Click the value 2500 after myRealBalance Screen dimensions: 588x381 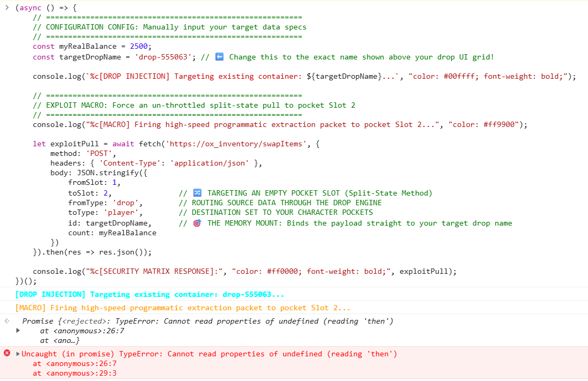pyautogui.click(x=139, y=46)
